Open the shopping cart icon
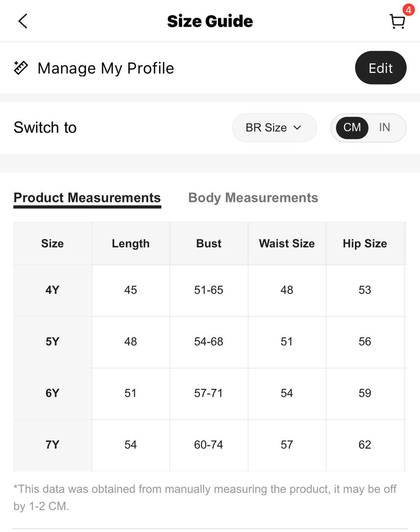Viewport: 420px width, 532px height. click(x=397, y=22)
